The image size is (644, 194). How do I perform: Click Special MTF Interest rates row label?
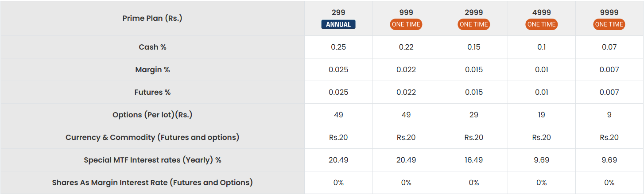[x=152, y=160]
